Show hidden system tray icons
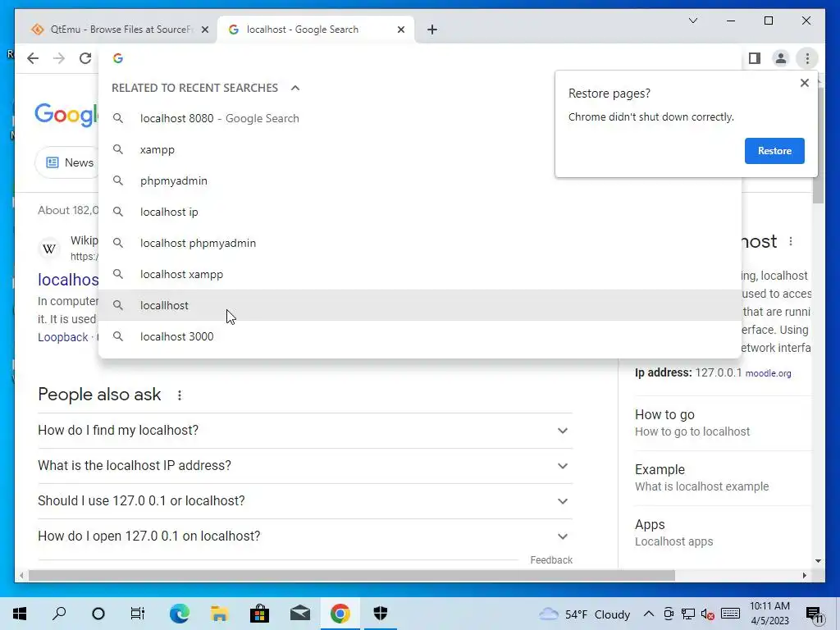840x630 pixels. (x=648, y=614)
